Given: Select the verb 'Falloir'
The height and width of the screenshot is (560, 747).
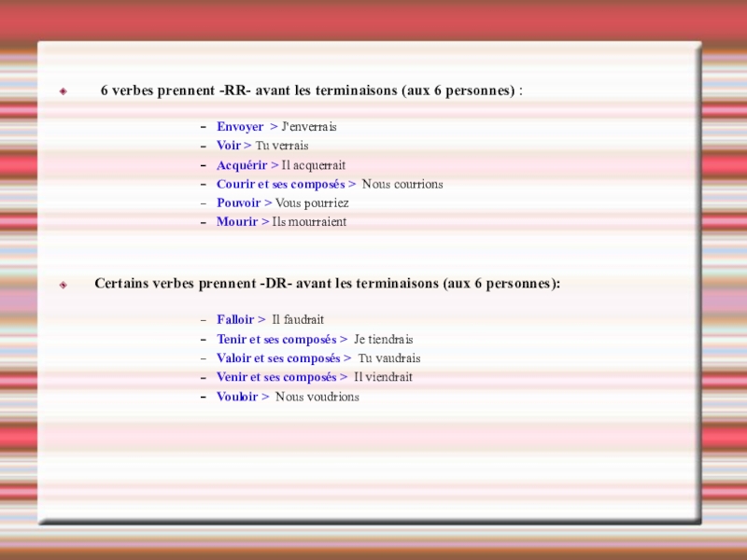Looking at the screenshot, I should [x=235, y=319].
